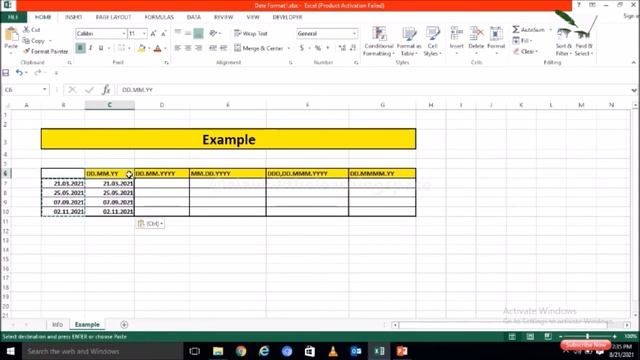Click the Percent Style icon
Image resolution: width=640 pixels, height=360 pixels.
(x=318, y=48)
